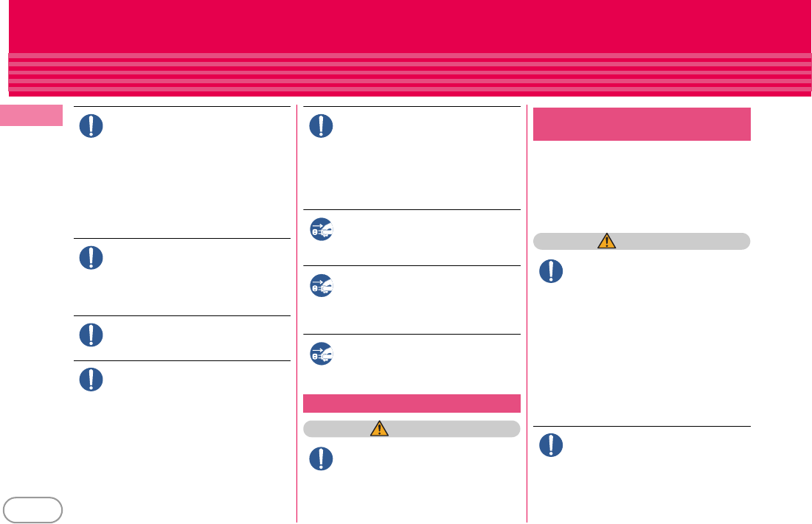Click the exclamation icon below the middle column's gray bar
Image resolution: width=812 pixels, height=524 pixels.
(x=321, y=459)
